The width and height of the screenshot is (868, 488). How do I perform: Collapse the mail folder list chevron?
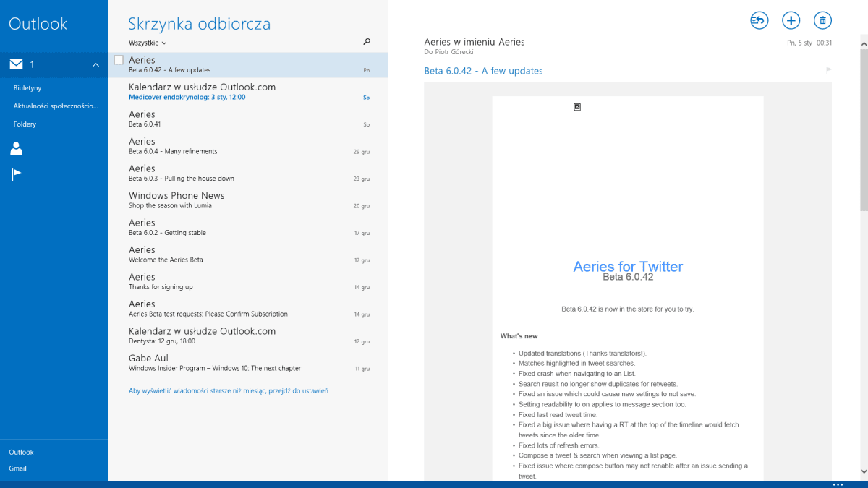95,65
